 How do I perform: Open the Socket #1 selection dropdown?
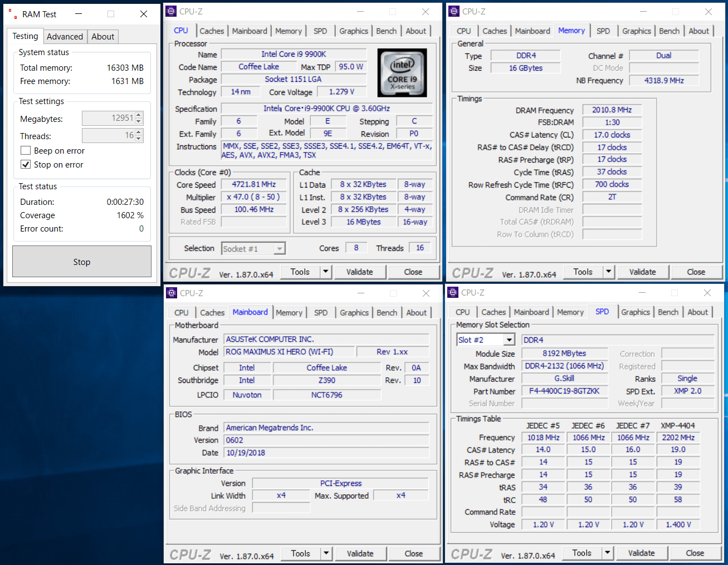[280, 249]
